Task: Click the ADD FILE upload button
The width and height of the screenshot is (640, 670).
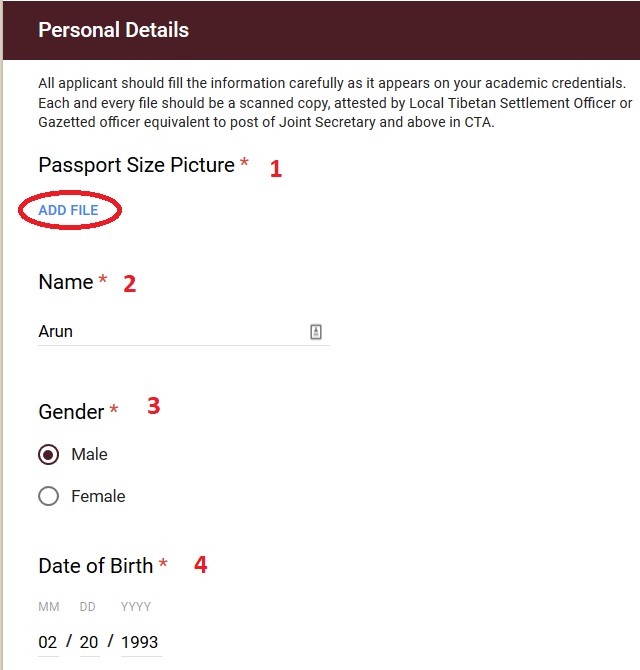Action: coord(68,210)
